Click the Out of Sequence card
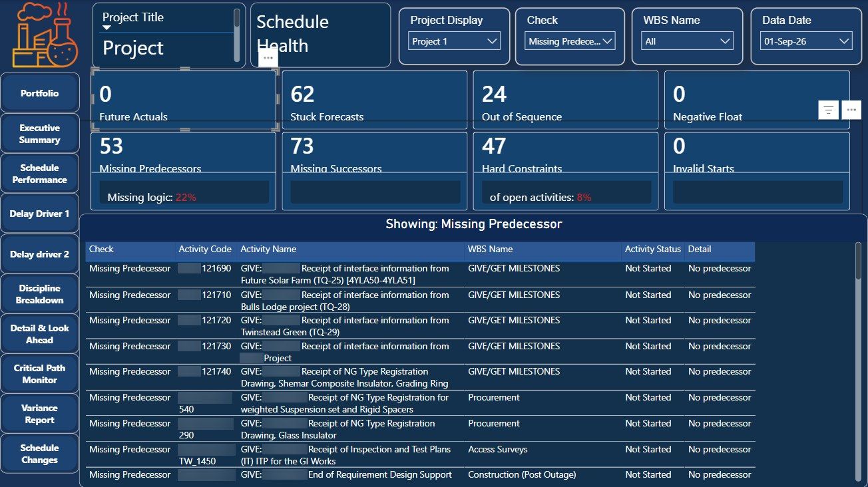868x487 pixels. click(566, 100)
